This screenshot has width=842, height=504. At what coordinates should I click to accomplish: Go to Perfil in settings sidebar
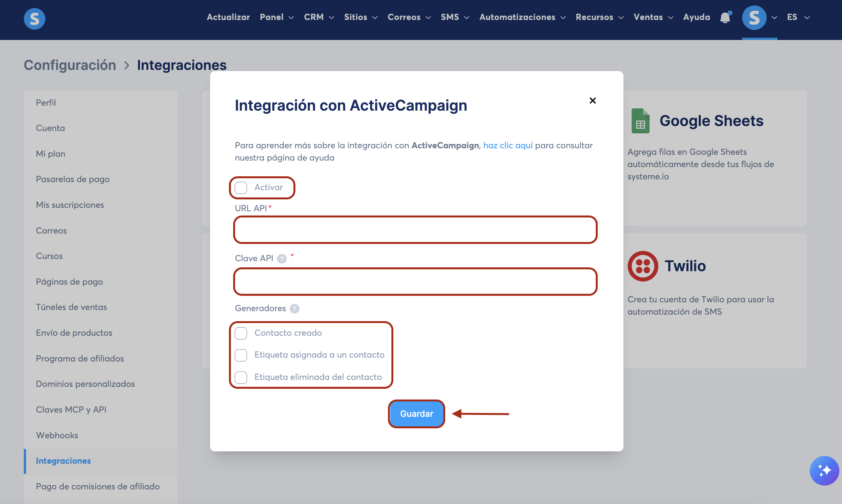click(x=101, y=103)
